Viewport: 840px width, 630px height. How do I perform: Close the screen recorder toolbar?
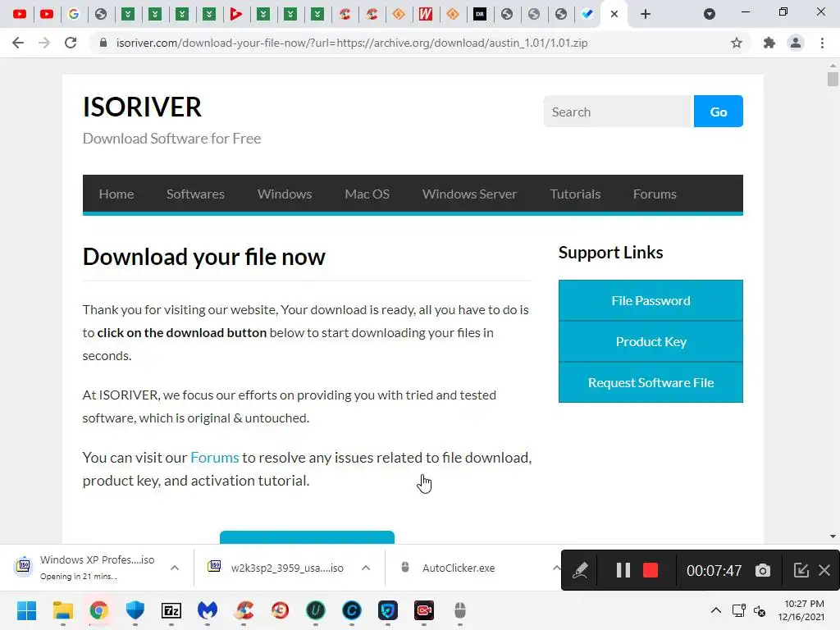click(x=824, y=571)
